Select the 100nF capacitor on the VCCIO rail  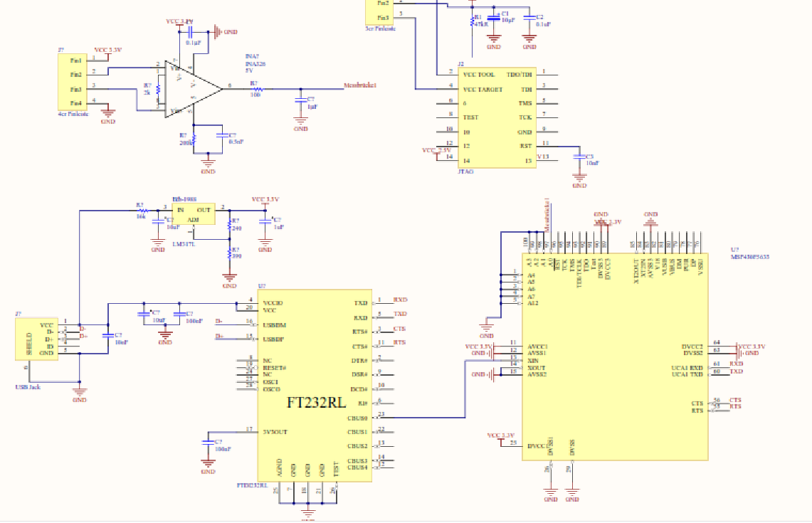pyautogui.click(x=179, y=315)
